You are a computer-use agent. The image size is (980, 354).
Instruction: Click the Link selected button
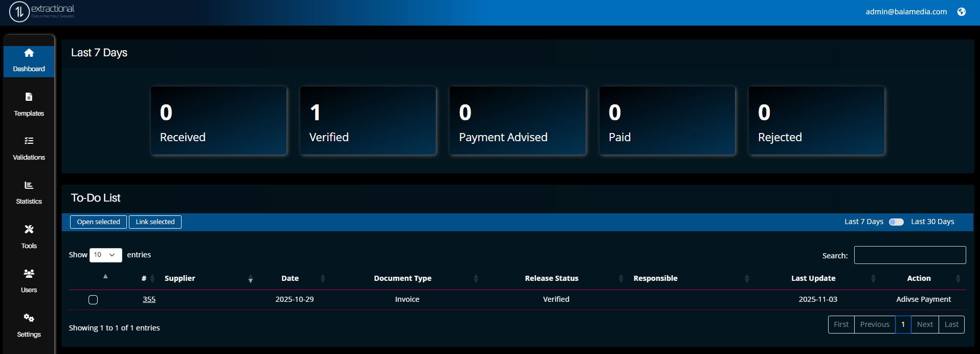tap(155, 222)
